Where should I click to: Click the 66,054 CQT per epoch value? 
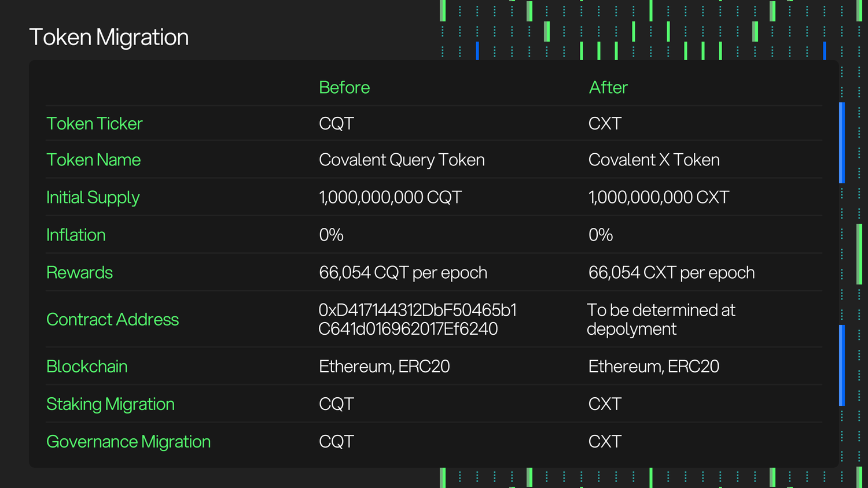[x=403, y=272]
